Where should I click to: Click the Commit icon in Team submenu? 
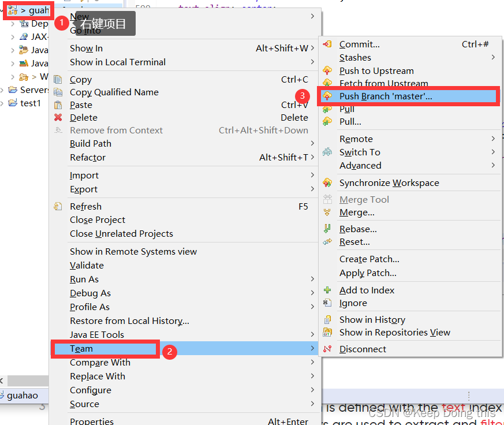pos(327,44)
